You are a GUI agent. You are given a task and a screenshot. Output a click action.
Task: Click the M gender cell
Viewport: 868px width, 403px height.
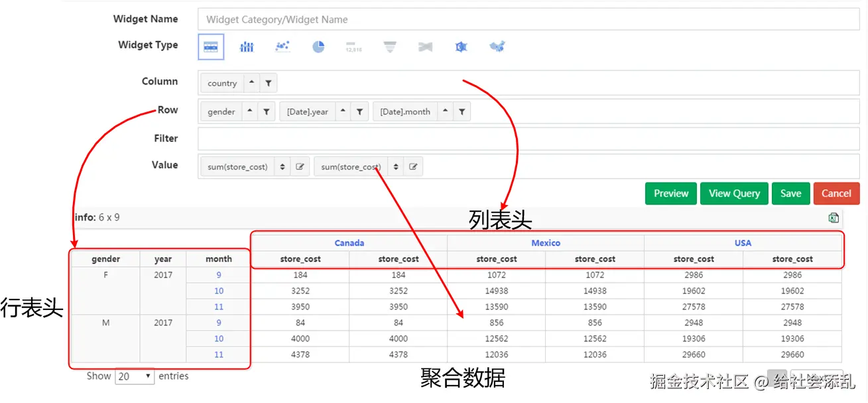[106, 339]
